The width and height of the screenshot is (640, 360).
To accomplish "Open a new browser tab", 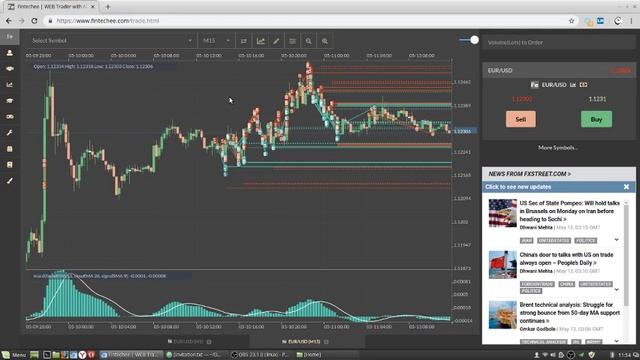I will tap(108, 7).
